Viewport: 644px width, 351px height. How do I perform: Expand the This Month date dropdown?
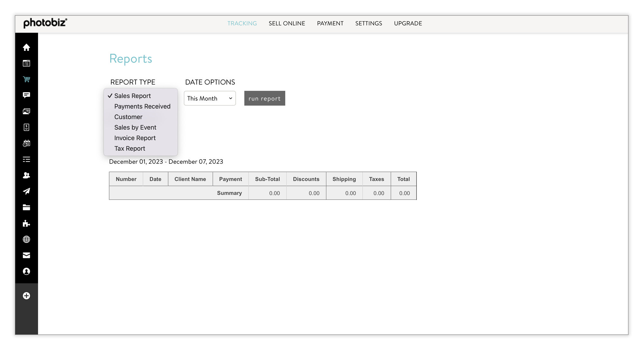[x=210, y=98]
